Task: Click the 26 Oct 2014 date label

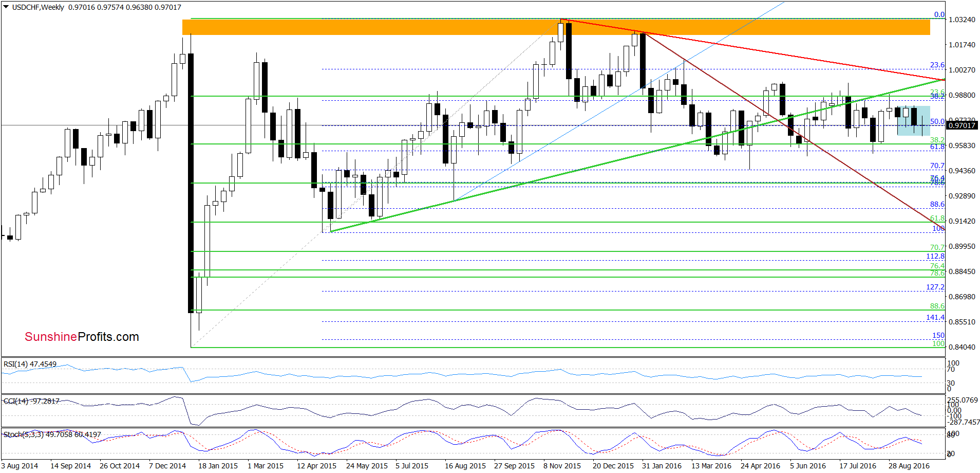Action: [x=120, y=466]
